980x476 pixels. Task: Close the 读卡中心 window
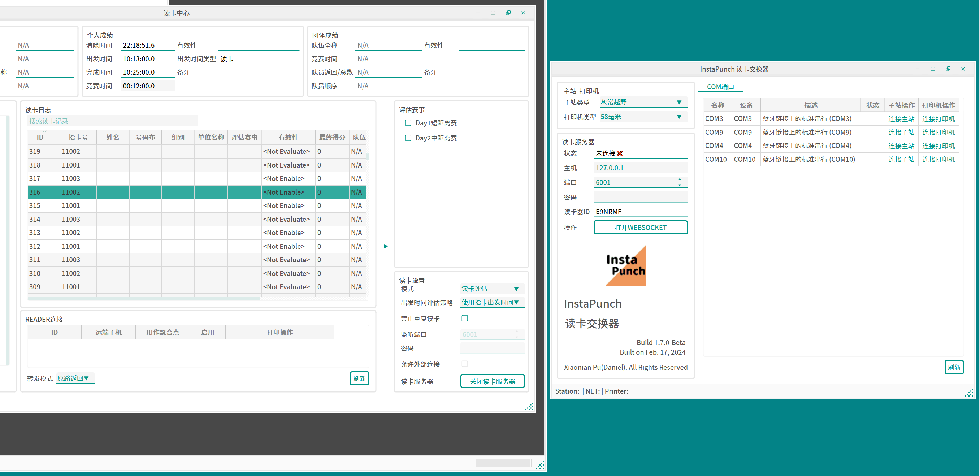point(523,13)
